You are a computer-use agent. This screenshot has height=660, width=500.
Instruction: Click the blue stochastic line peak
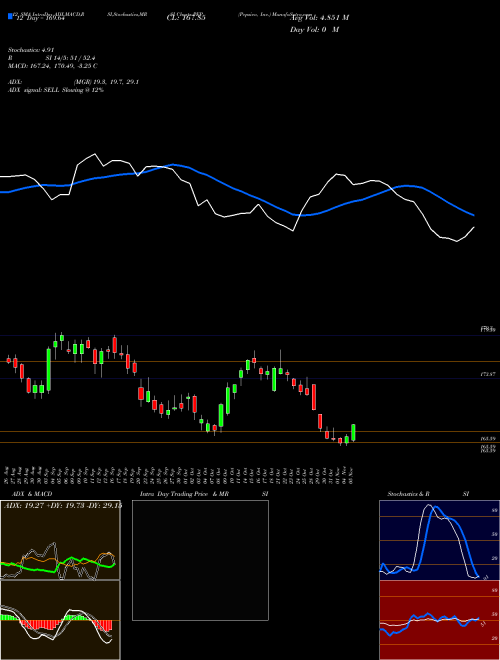click(x=435, y=508)
